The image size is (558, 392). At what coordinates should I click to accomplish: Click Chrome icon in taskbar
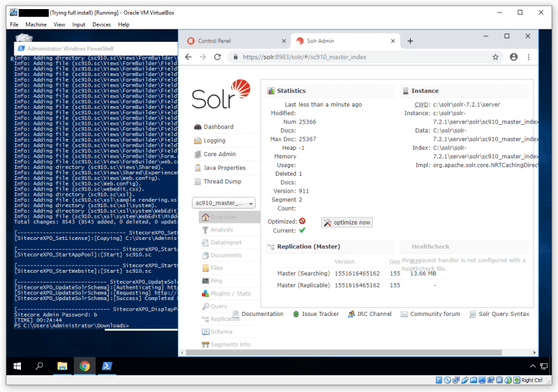[x=85, y=366]
